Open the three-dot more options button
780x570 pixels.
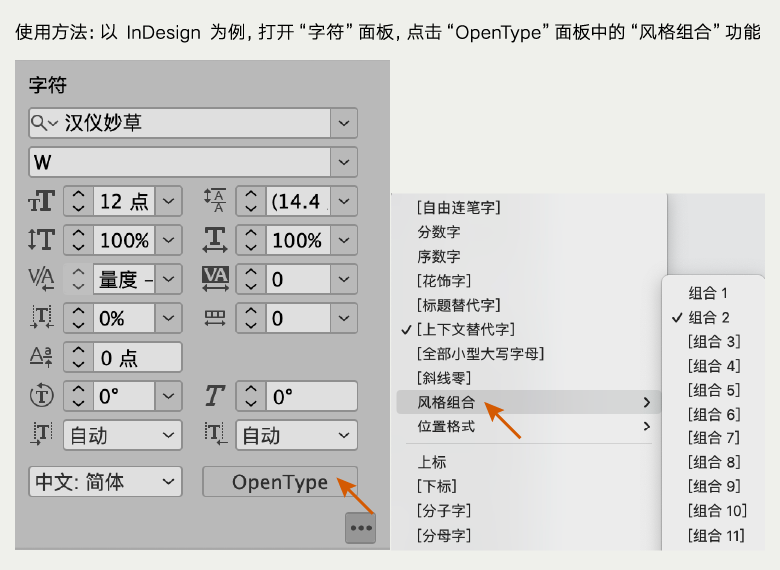point(361,528)
